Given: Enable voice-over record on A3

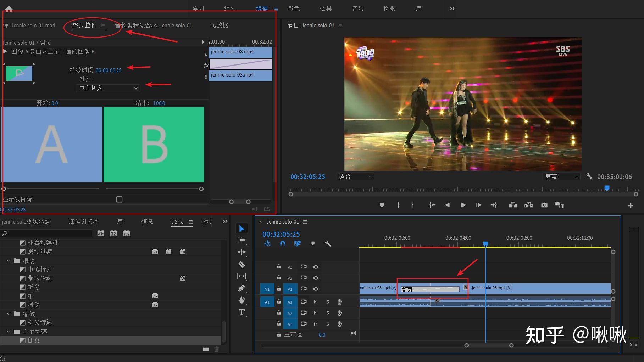Looking at the screenshot, I should [x=339, y=324].
